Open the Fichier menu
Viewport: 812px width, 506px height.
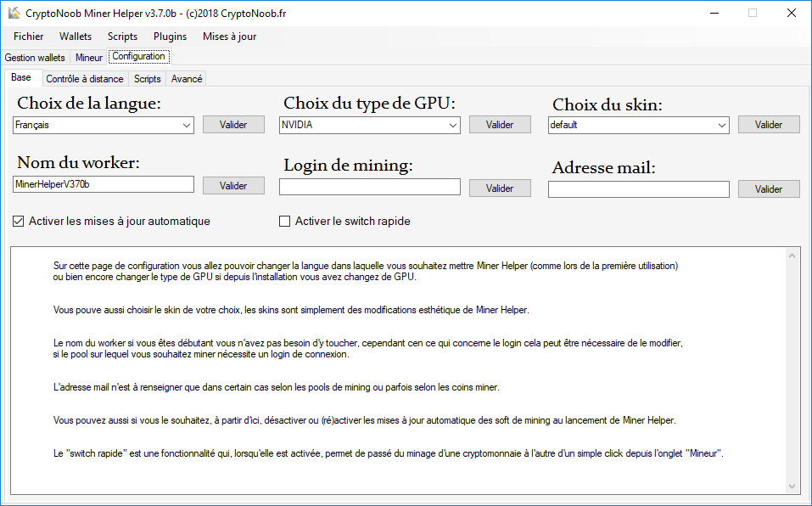[29, 37]
